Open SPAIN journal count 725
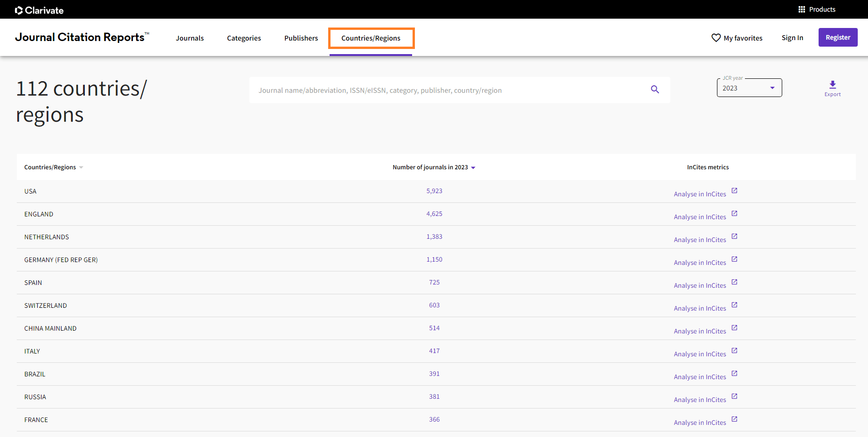This screenshot has height=437, width=868. pos(434,282)
